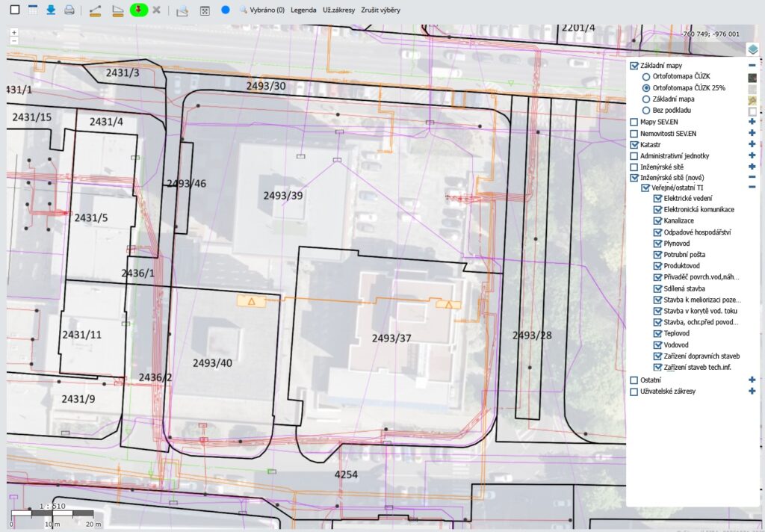Select the area measurement tool
The height and width of the screenshot is (532, 765).
click(117, 10)
